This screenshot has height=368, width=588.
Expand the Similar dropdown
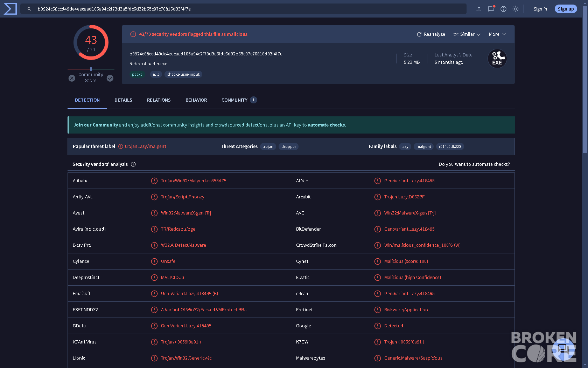[467, 34]
